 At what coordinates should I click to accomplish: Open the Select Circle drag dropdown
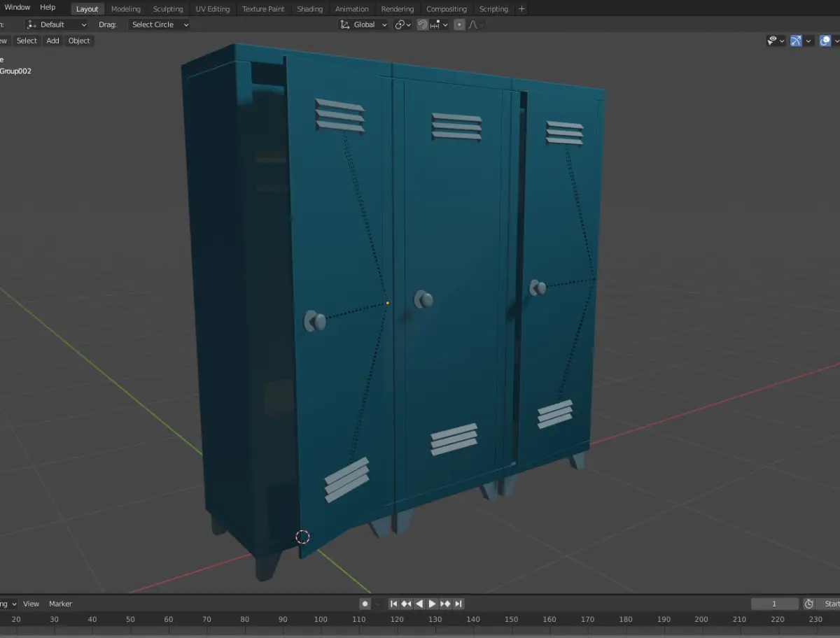[160, 24]
